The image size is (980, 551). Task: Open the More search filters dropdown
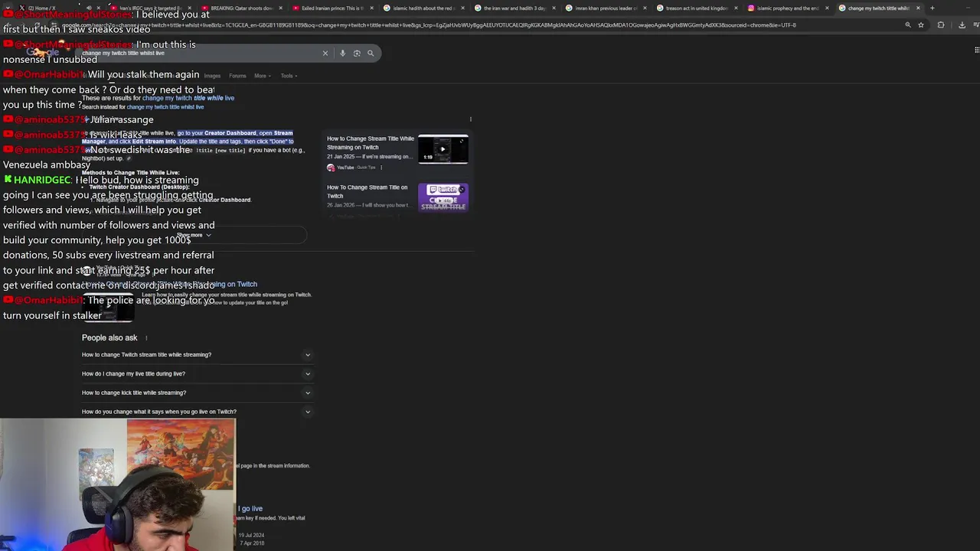coord(263,76)
